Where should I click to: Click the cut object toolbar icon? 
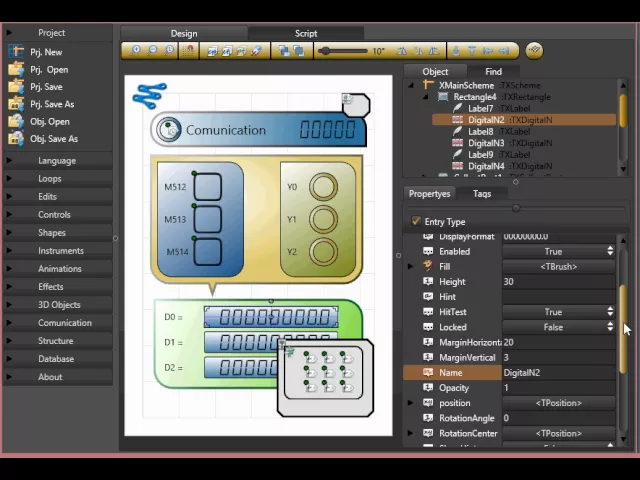[x=227, y=51]
